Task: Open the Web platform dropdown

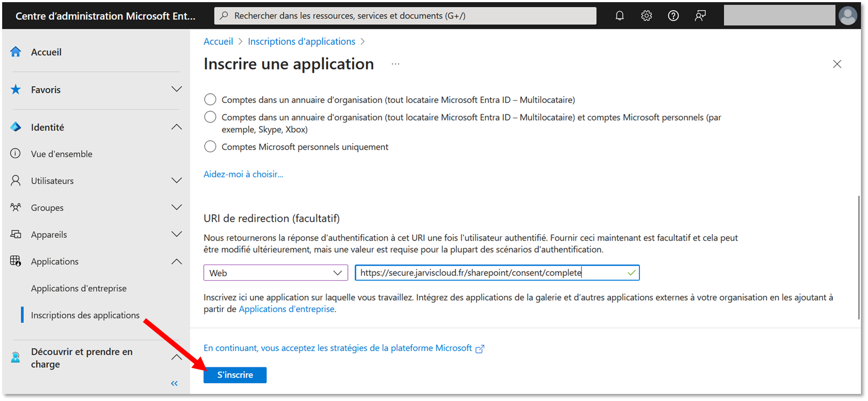Action: (275, 273)
